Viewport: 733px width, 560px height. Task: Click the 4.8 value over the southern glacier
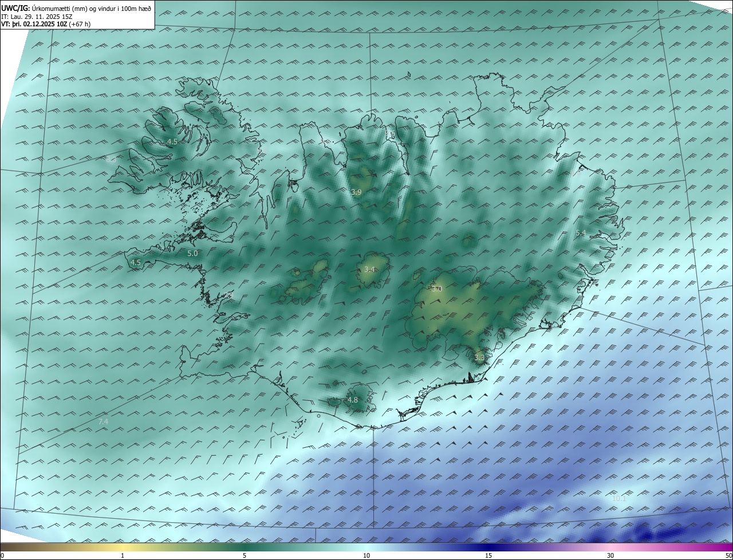click(353, 400)
